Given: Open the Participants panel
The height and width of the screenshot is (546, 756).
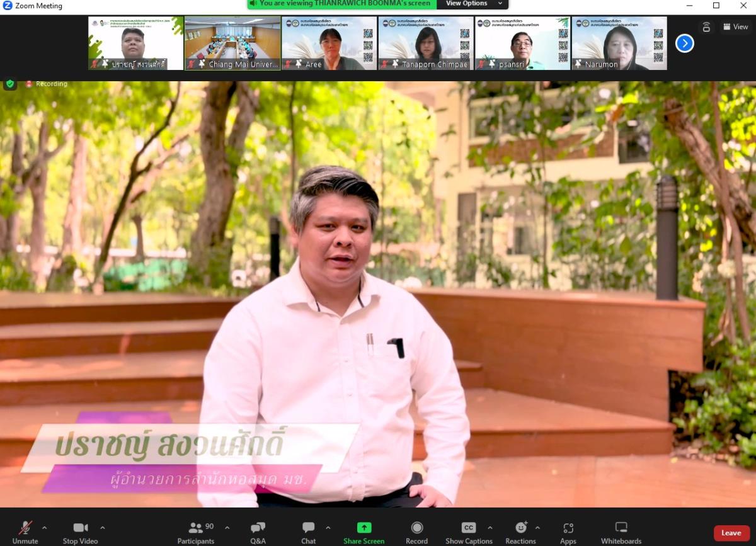Looking at the screenshot, I should click(x=196, y=532).
